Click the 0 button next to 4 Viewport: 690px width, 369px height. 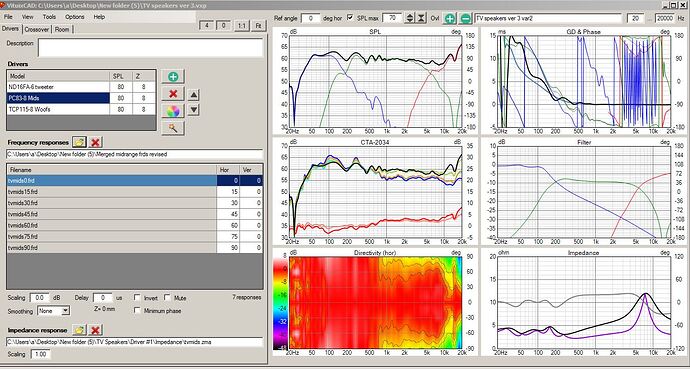[x=223, y=26]
